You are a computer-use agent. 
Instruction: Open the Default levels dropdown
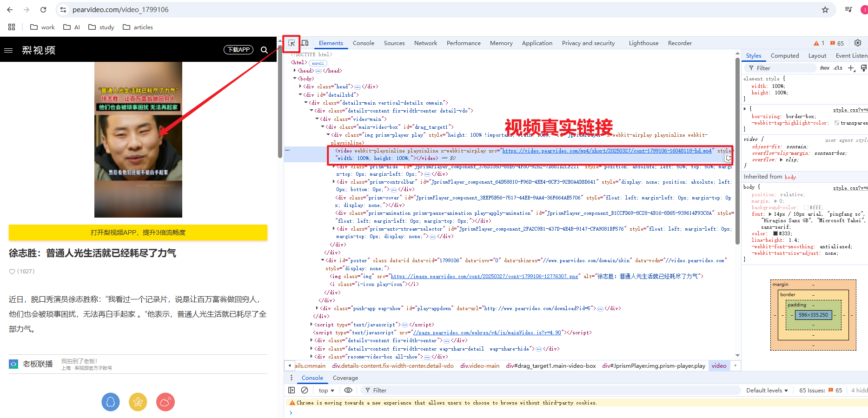767,390
